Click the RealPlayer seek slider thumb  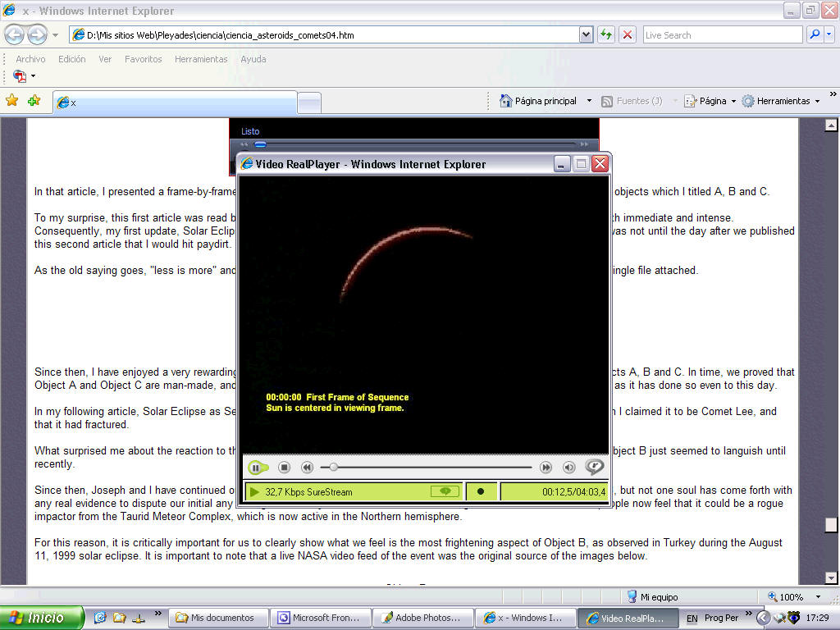point(333,468)
